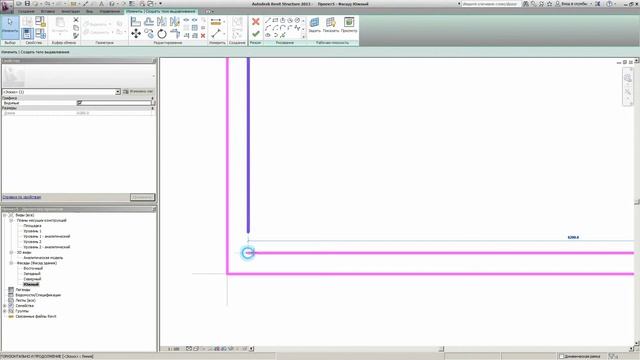Open the Северный elevation view
This screenshot has width=640, height=360.
coord(32,279)
